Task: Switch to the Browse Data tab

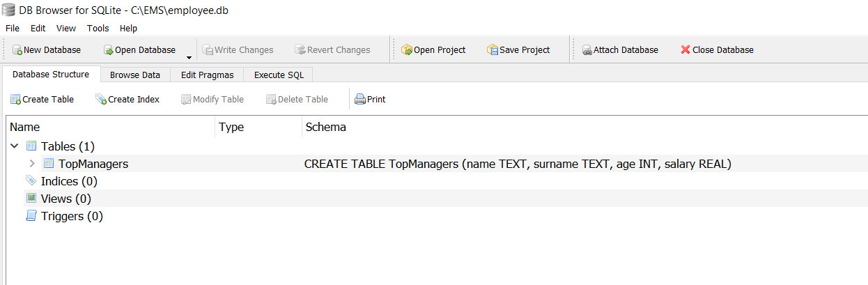Action: [134, 75]
